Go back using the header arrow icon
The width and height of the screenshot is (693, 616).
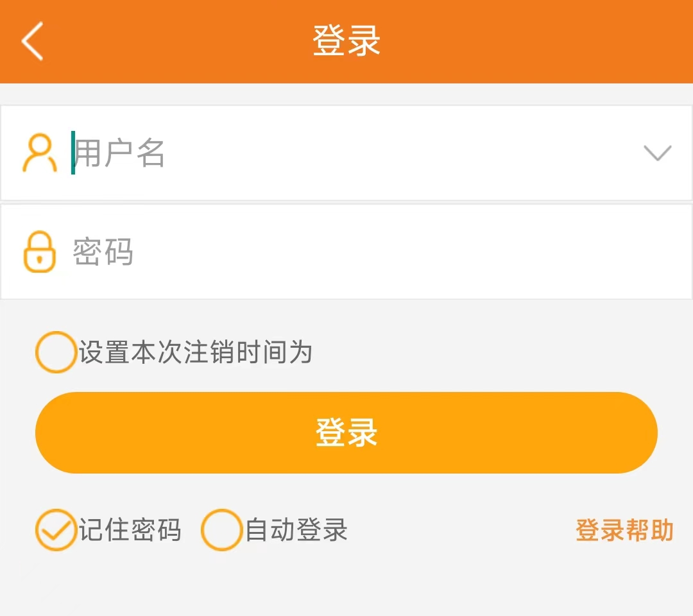[x=32, y=41]
